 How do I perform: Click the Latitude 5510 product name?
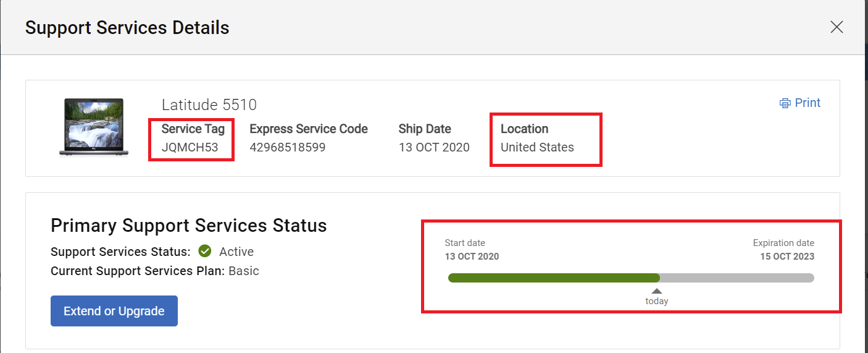pyautogui.click(x=209, y=104)
